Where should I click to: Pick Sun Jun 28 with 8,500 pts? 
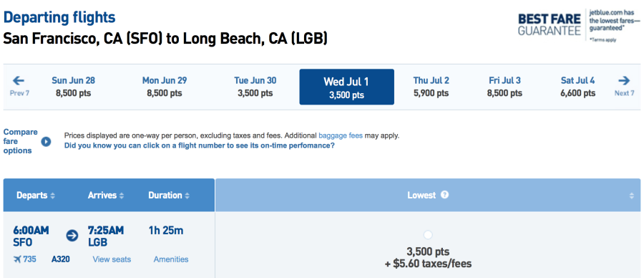(x=73, y=87)
